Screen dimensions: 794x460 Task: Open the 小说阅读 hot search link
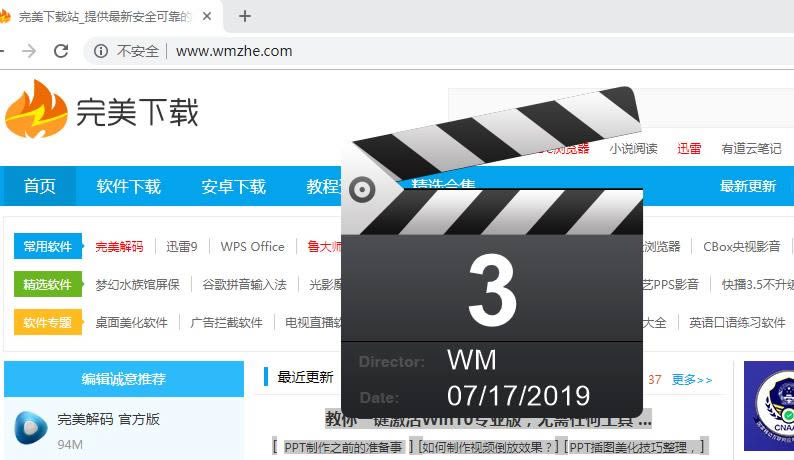(x=633, y=148)
